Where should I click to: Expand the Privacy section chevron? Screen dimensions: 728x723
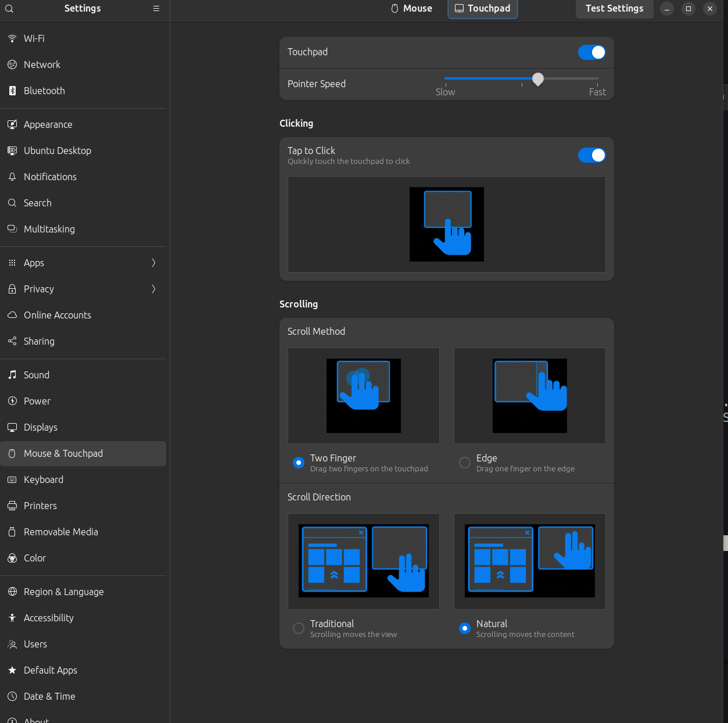(x=153, y=289)
